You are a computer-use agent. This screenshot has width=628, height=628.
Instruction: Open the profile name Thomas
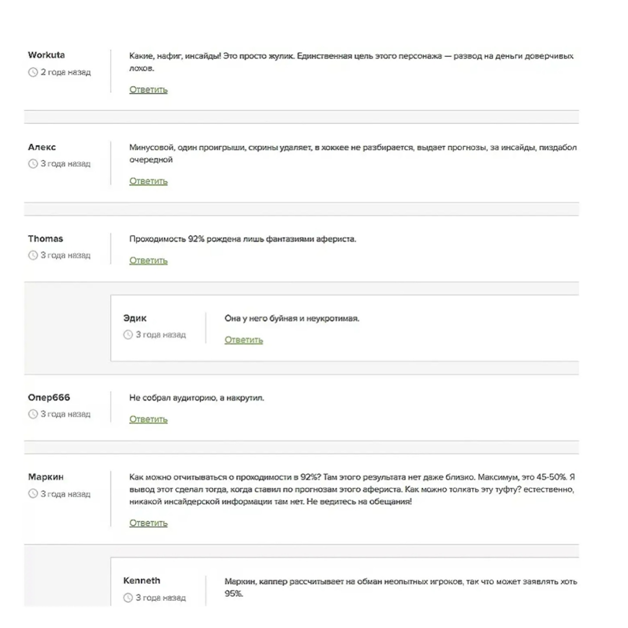[x=45, y=239]
